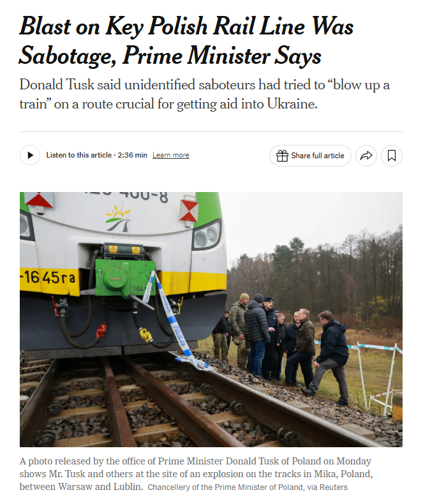Viewport: 423px width, 504px height.
Task: Click the Chancellery via Reuters photo credit
Action: pos(248,487)
